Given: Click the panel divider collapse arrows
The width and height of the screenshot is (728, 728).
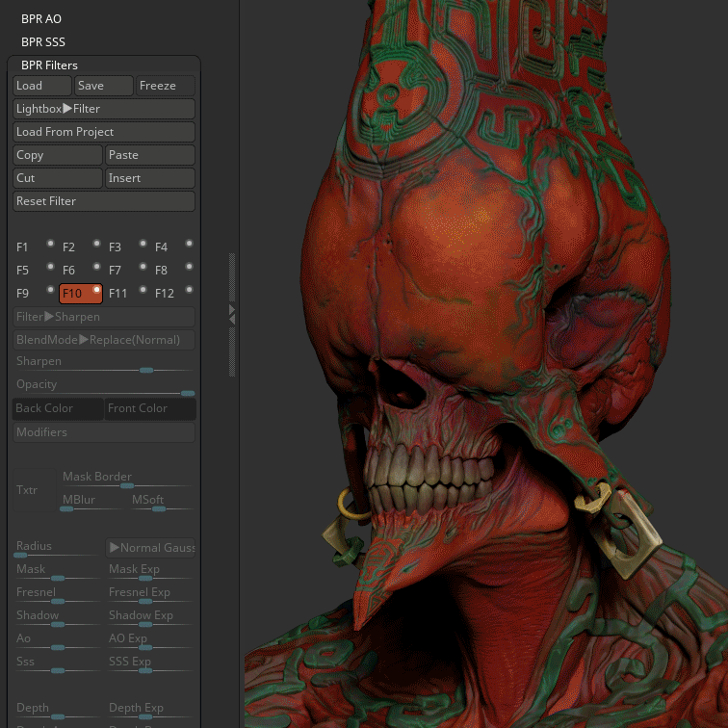Looking at the screenshot, I should [x=231, y=314].
